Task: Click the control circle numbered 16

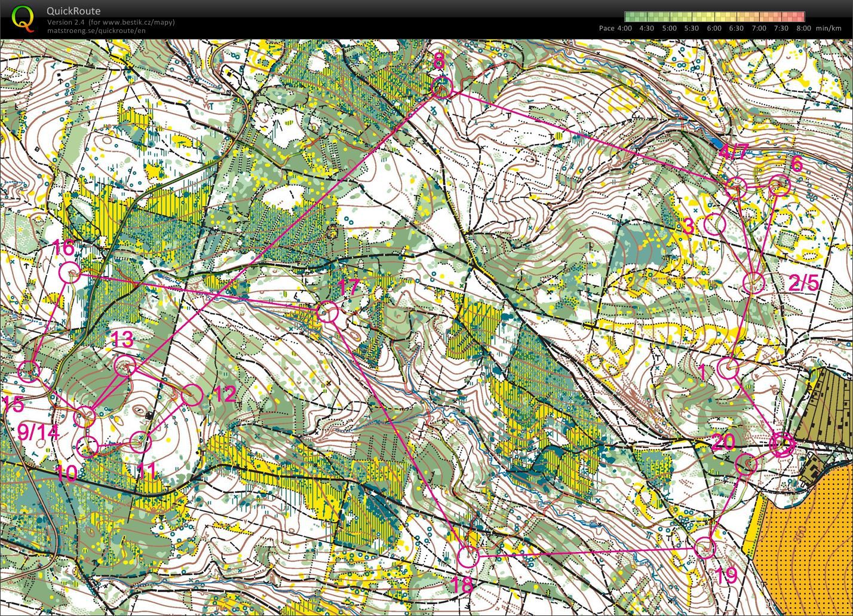Action: coord(70,272)
